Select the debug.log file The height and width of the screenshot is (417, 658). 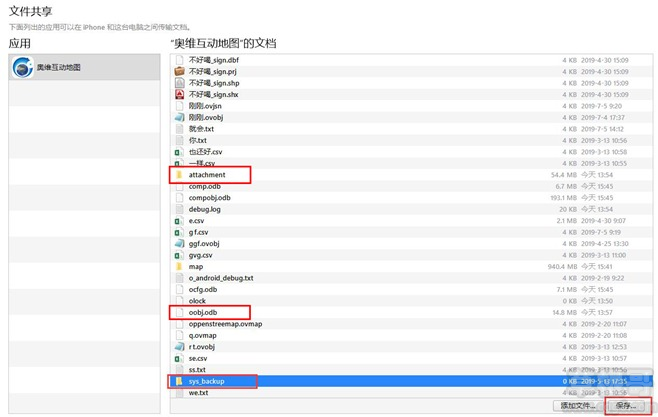(x=204, y=209)
